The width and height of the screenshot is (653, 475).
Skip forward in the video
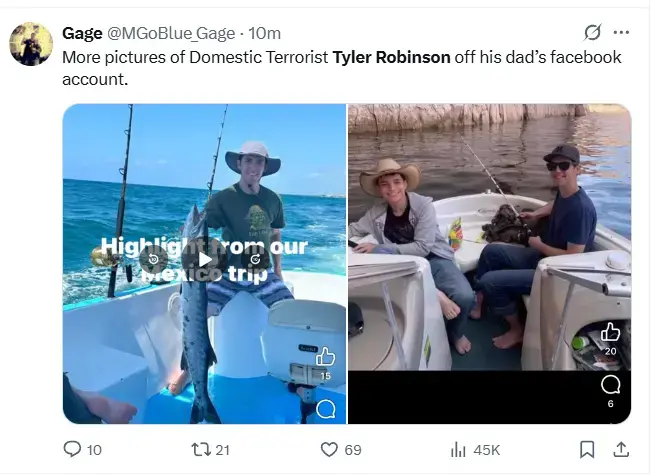pyautogui.click(x=256, y=259)
